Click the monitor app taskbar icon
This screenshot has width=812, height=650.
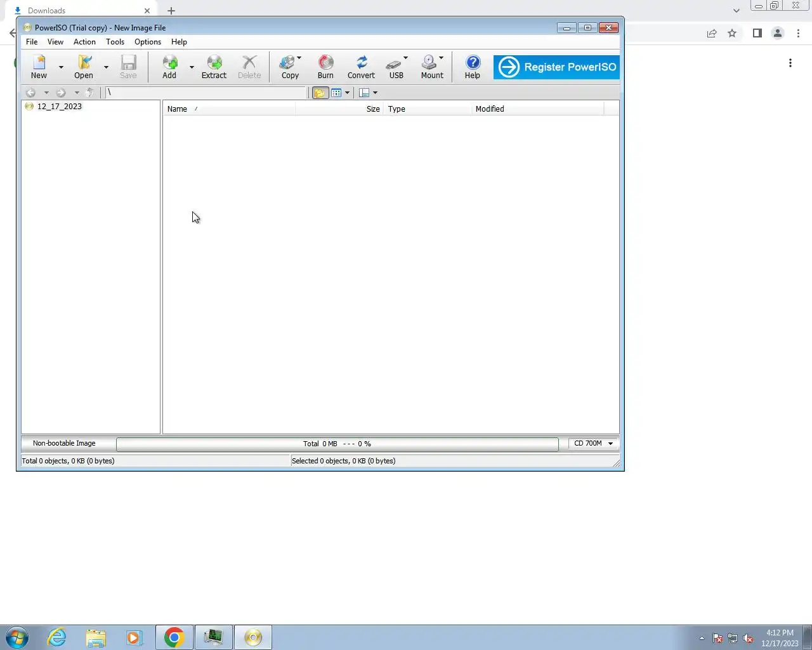[x=213, y=637]
